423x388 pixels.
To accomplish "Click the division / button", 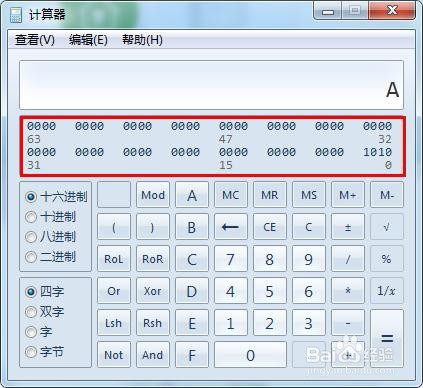I will pos(348,259).
